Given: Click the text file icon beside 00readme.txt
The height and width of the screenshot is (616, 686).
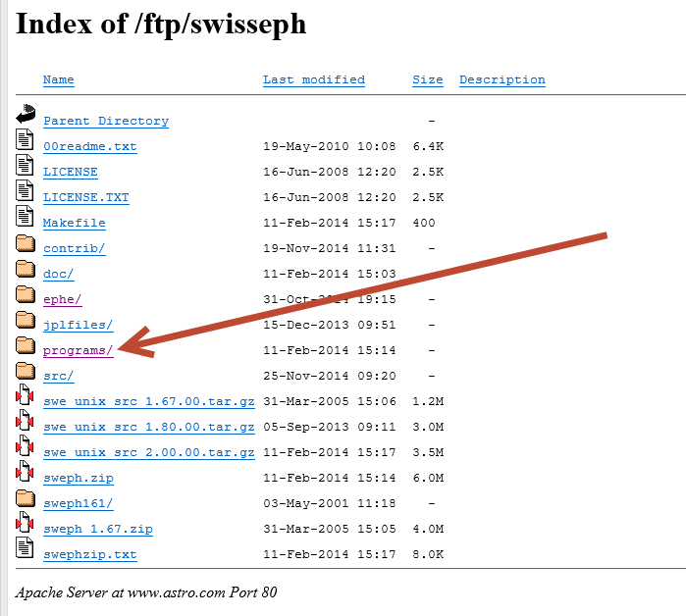Looking at the screenshot, I should (26, 140).
